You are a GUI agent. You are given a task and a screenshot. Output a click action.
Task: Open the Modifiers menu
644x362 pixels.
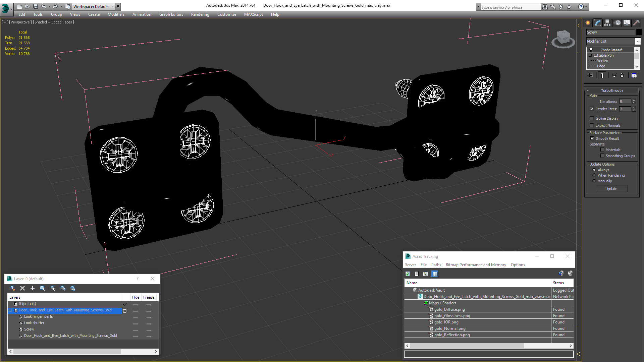pyautogui.click(x=116, y=14)
